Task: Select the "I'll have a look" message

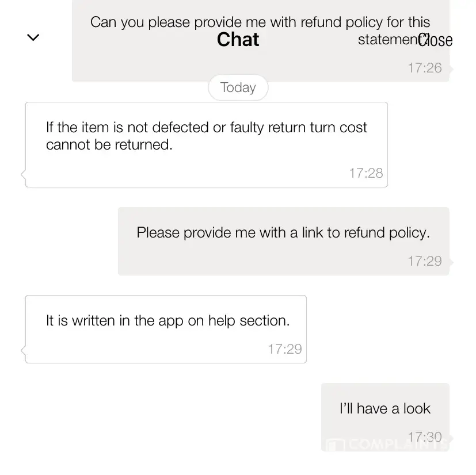Action: [x=384, y=408]
